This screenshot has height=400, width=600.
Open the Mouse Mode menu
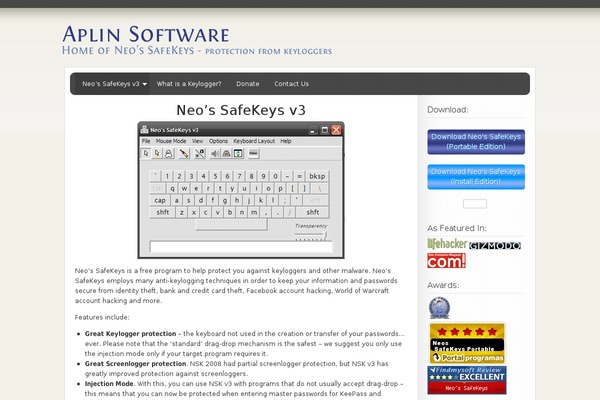(x=171, y=141)
